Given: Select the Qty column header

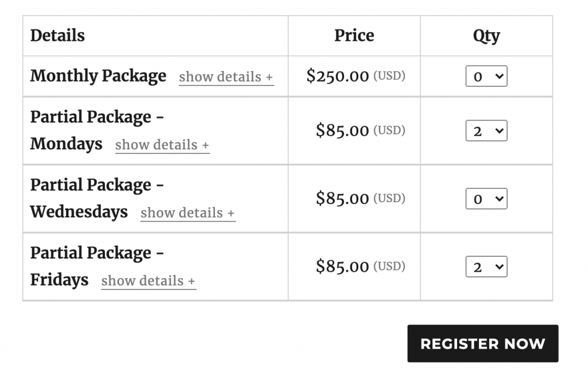Looking at the screenshot, I should pos(486,36).
